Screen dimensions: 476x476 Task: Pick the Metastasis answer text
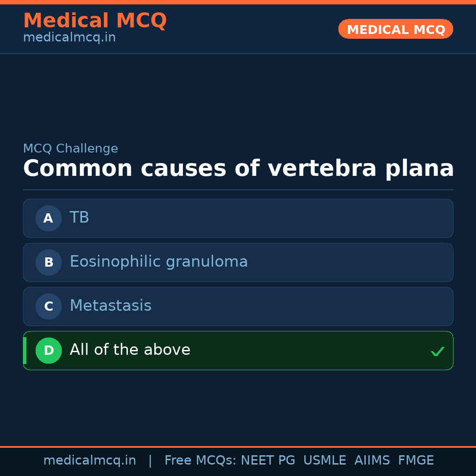[111, 306]
